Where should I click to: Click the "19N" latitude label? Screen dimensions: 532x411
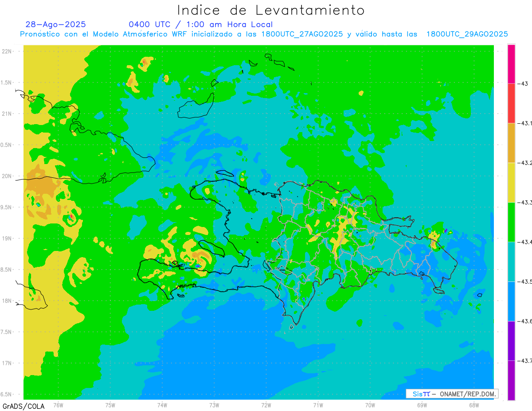pyautogui.click(x=7, y=238)
